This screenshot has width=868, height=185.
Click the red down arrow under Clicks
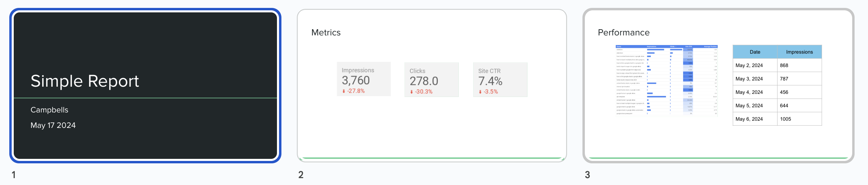coord(411,92)
